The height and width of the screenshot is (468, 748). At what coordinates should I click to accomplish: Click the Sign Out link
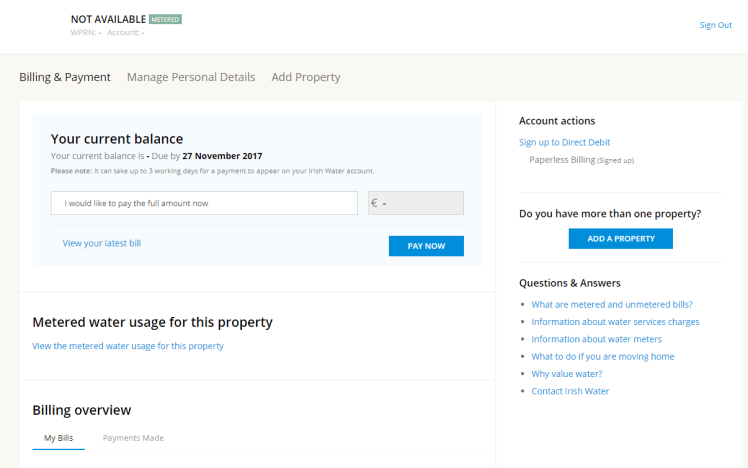pyautogui.click(x=715, y=25)
